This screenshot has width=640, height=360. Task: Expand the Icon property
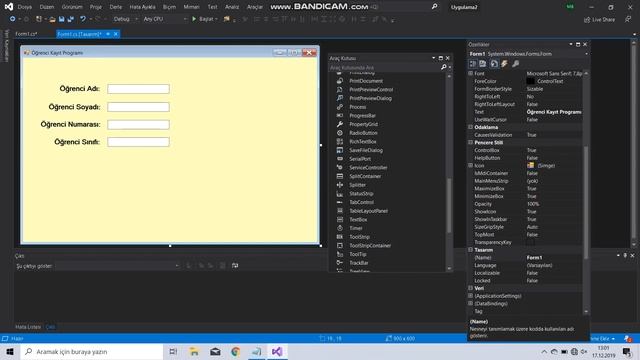click(x=470, y=165)
